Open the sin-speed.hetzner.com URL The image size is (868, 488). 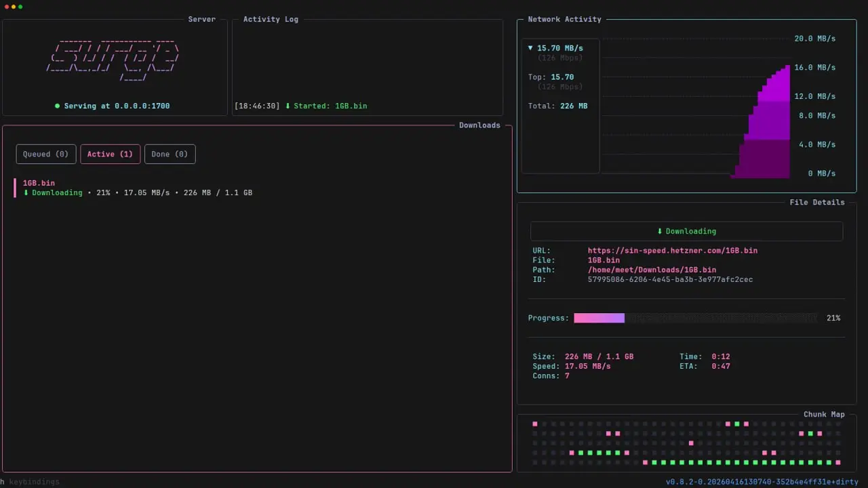click(x=672, y=251)
